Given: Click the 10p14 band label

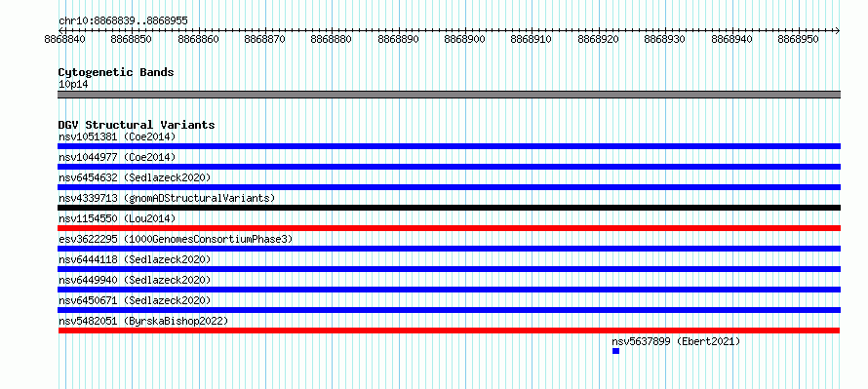Looking at the screenshot, I should pos(73,85).
